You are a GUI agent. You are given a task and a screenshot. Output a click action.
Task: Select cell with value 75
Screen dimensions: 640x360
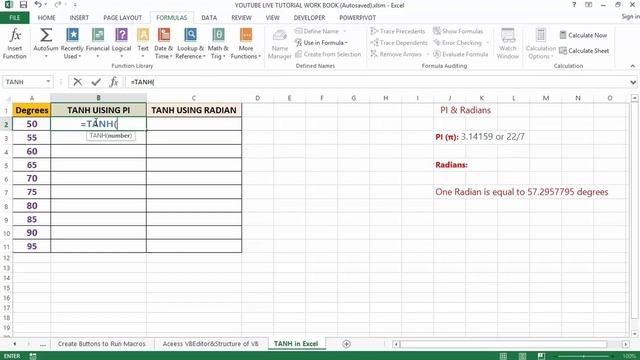pos(32,192)
